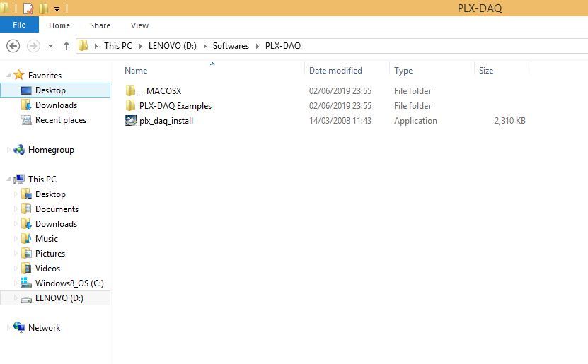Click the Network icon
Screen dimensions: 588x364
[x=18, y=327]
